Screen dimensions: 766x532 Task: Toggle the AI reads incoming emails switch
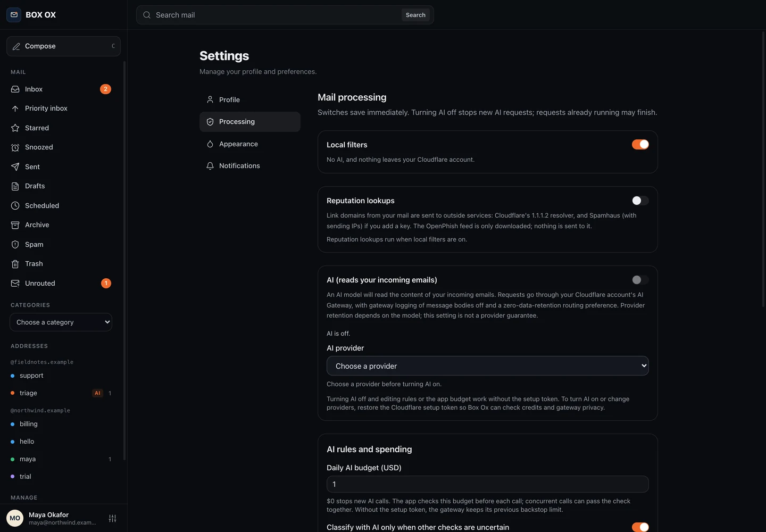click(x=640, y=280)
